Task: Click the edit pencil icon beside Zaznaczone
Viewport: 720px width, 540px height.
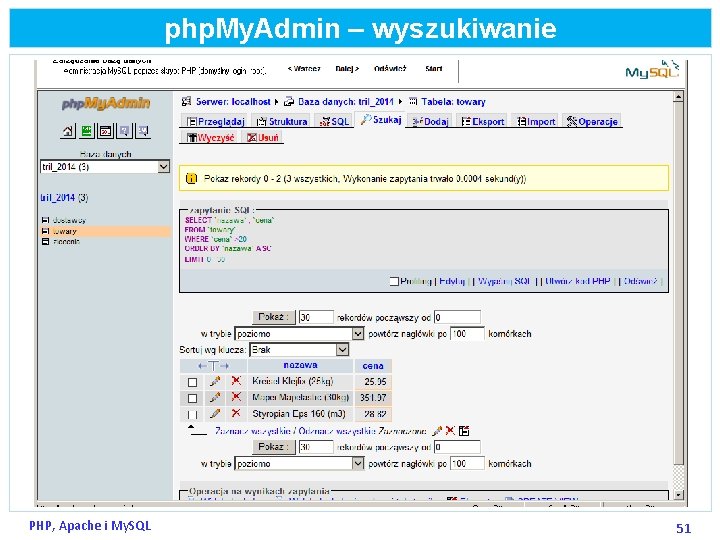Action: (437, 431)
